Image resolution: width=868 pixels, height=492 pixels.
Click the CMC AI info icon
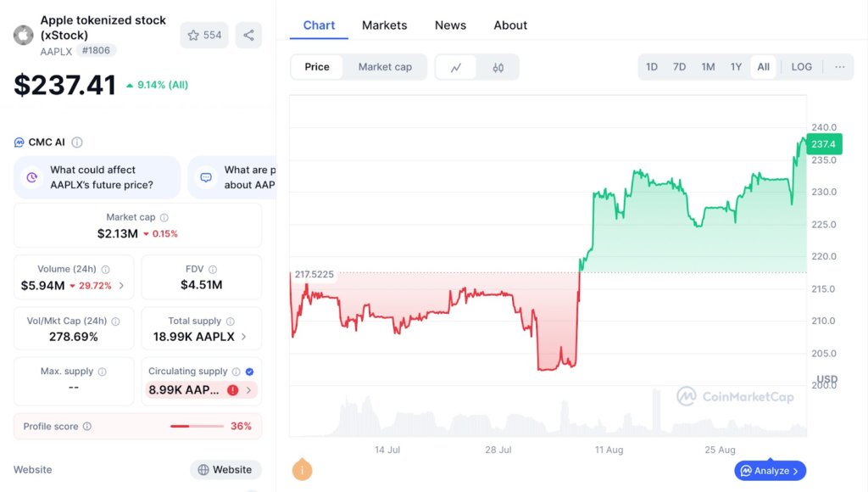(77, 143)
